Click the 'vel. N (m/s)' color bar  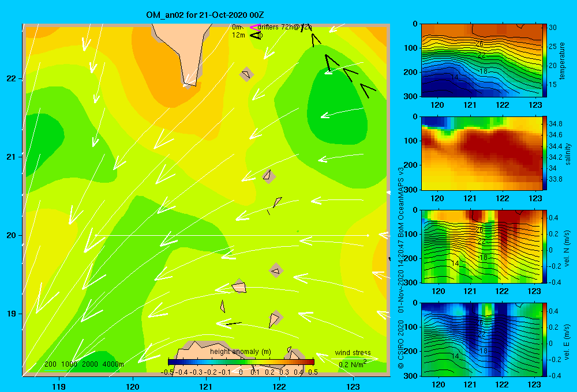point(545,246)
